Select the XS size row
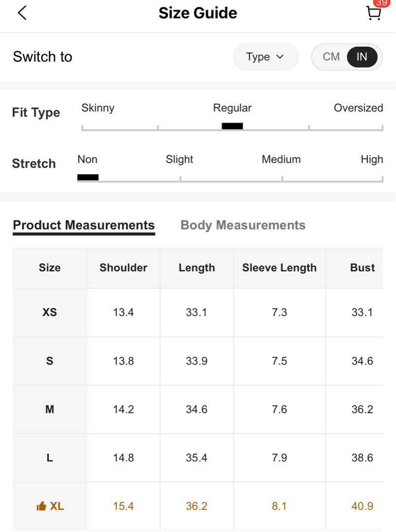 pyautogui.click(x=198, y=312)
